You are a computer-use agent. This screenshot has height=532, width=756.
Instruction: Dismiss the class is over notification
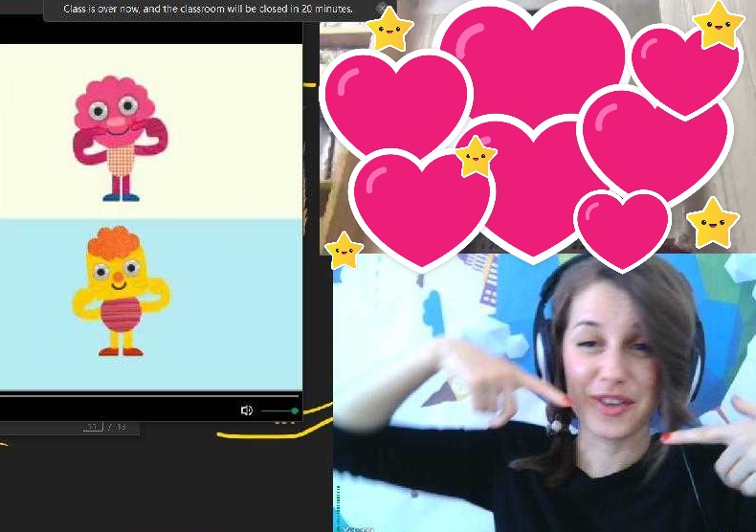382,8
